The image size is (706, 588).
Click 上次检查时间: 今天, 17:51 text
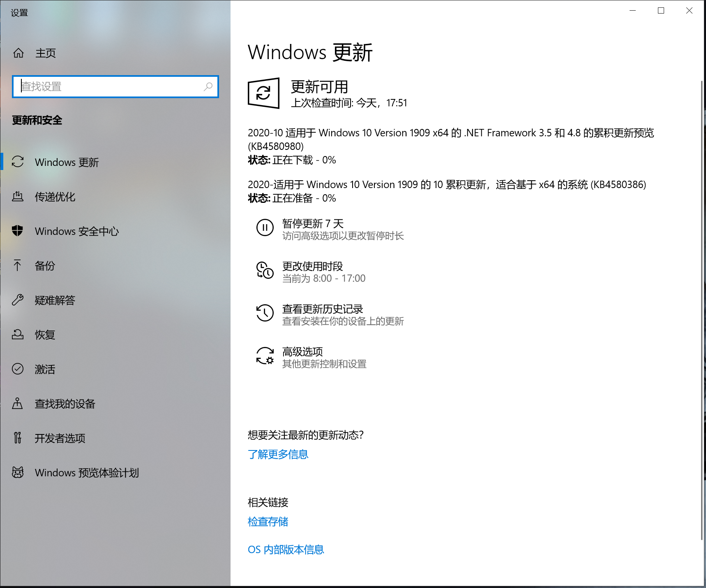(x=349, y=103)
